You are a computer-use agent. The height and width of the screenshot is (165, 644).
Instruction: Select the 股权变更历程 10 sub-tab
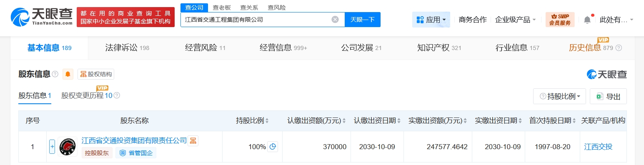click(87, 96)
